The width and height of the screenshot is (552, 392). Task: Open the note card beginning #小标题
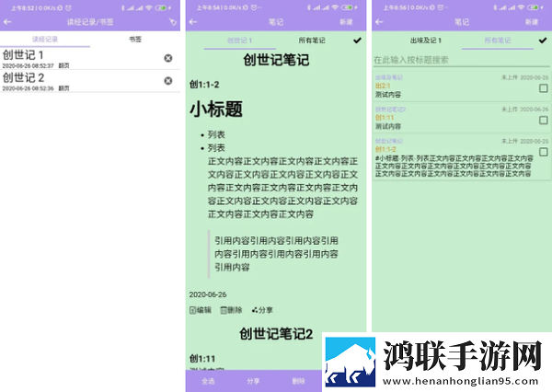pyautogui.click(x=462, y=158)
